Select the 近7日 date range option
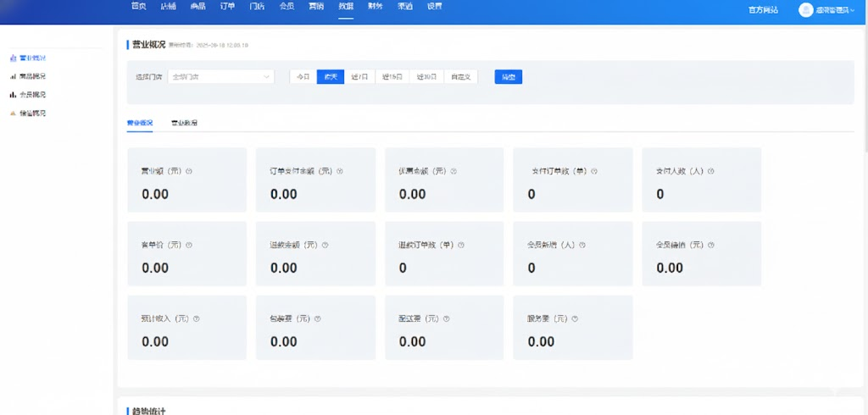Screen dimensions: 868x415 [x=359, y=77]
